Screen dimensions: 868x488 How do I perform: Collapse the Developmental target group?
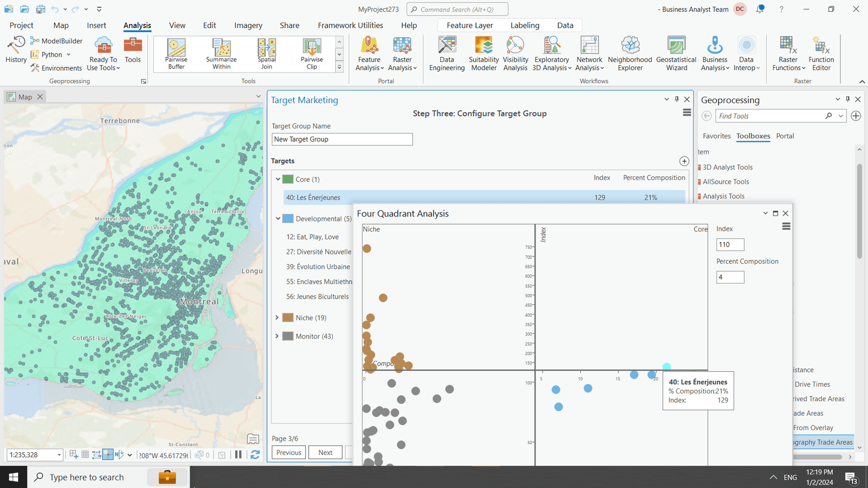pos(278,218)
